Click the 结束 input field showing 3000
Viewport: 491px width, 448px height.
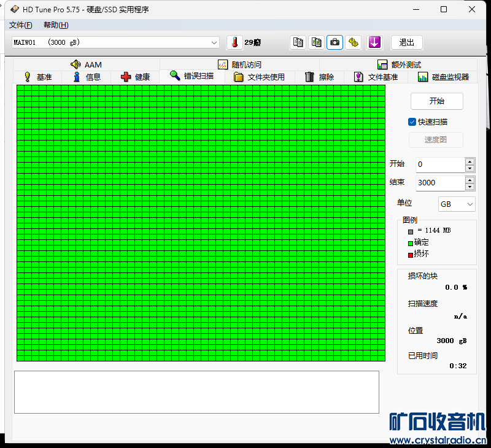(x=439, y=183)
